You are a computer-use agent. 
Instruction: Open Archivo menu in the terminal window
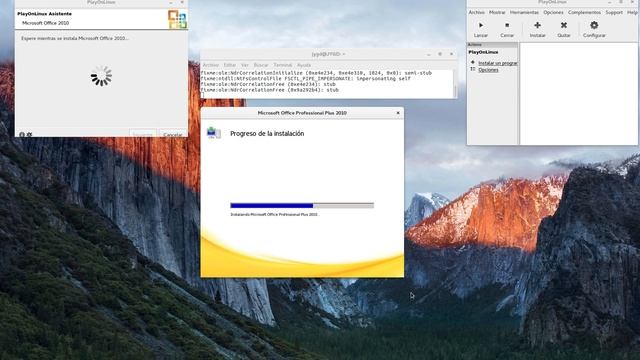pyautogui.click(x=211, y=65)
